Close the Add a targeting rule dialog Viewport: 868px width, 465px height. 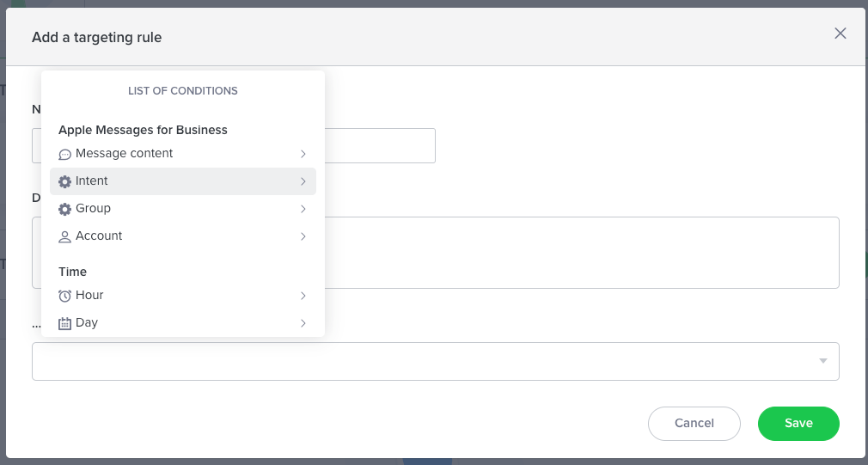[840, 34]
